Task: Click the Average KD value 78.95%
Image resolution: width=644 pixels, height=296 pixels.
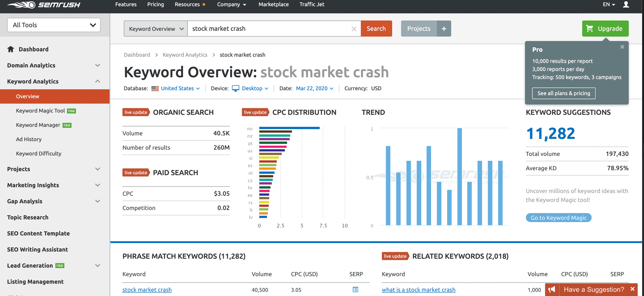Action: 618,168
